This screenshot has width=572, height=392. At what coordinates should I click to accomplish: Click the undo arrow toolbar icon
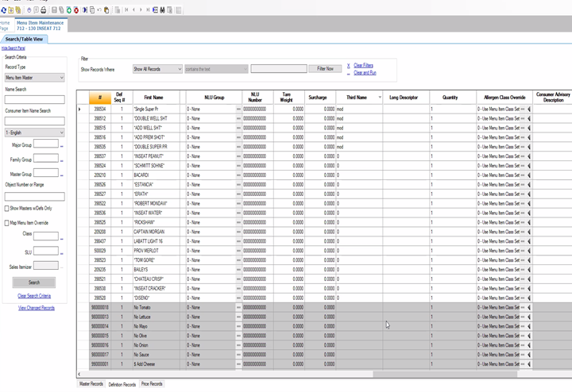point(99,10)
